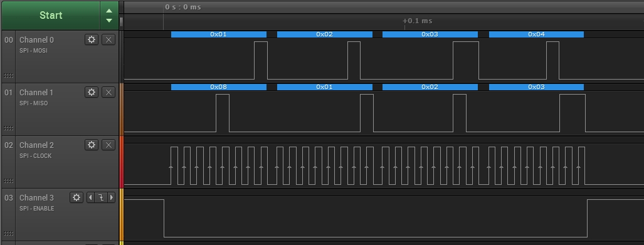Select the 0x03 MISO decoded byte

coord(536,87)
